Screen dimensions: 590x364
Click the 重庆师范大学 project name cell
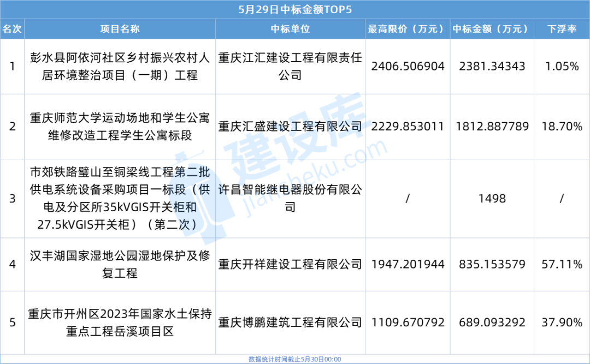click(120, 126)
